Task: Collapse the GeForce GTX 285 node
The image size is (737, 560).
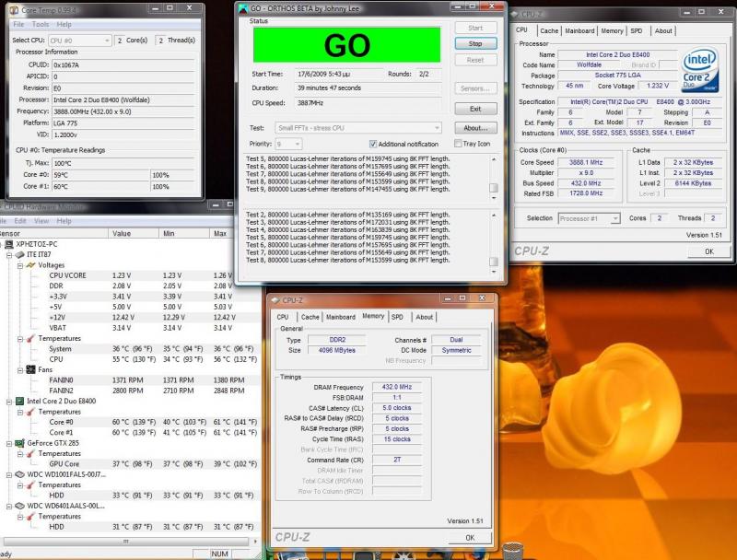Action: coord(9,444)
